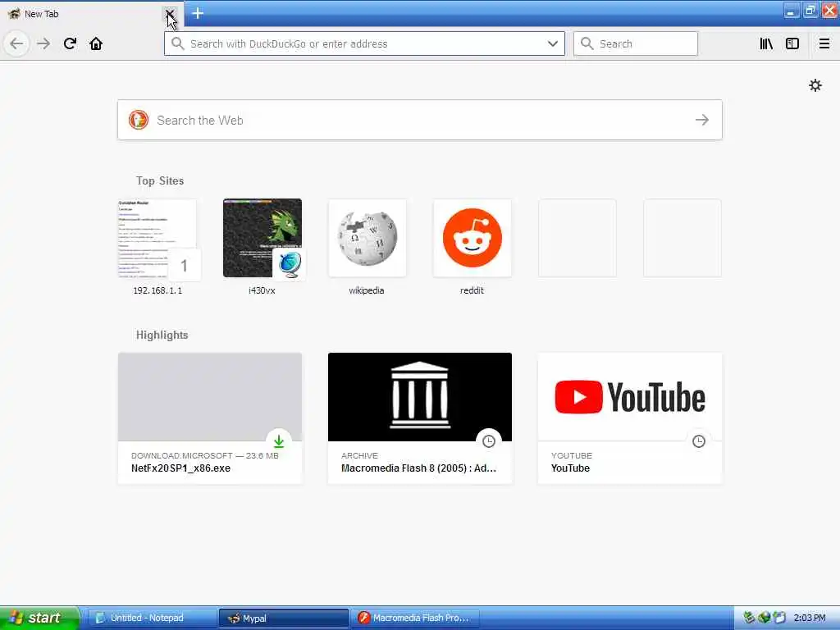Click the wikipedia label text
Viewport: 840px width, 630px height.
tap(367, 290)
